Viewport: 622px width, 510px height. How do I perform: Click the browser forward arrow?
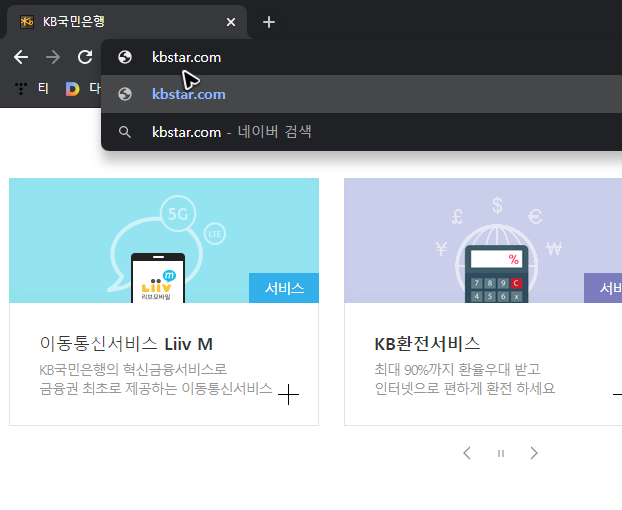point(53,57)
